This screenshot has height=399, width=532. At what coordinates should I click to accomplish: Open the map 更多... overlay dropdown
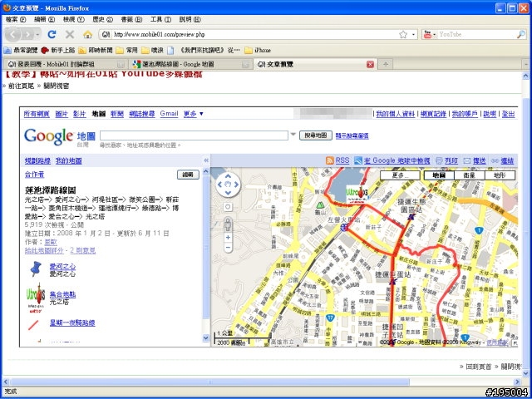[x=400, y=175]
